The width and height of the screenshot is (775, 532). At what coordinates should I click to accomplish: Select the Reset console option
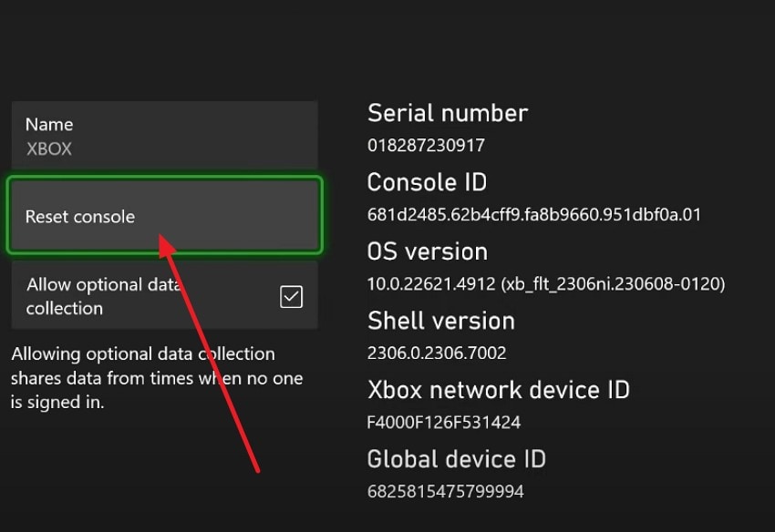[x=82, y=217]
